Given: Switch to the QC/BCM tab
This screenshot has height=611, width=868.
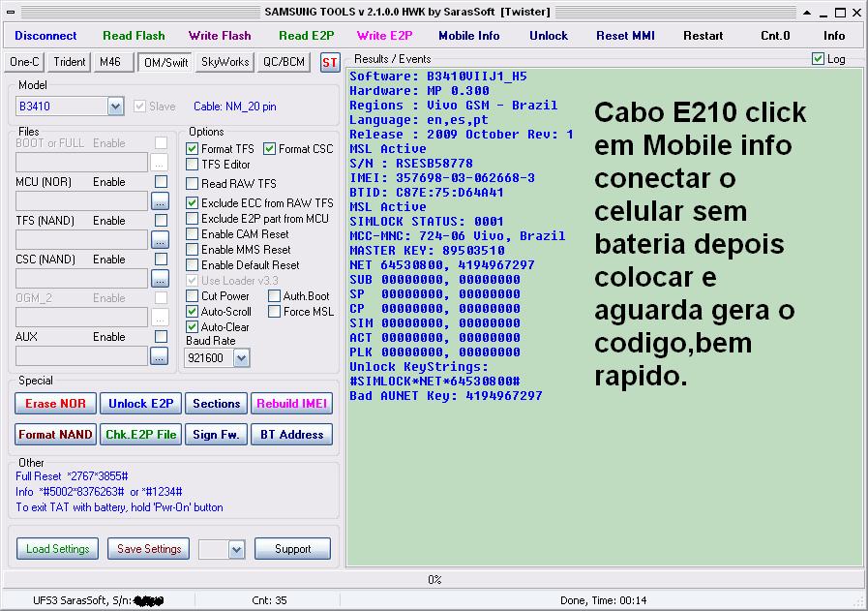Looking at the screenshot, I should tap(284, 62).
